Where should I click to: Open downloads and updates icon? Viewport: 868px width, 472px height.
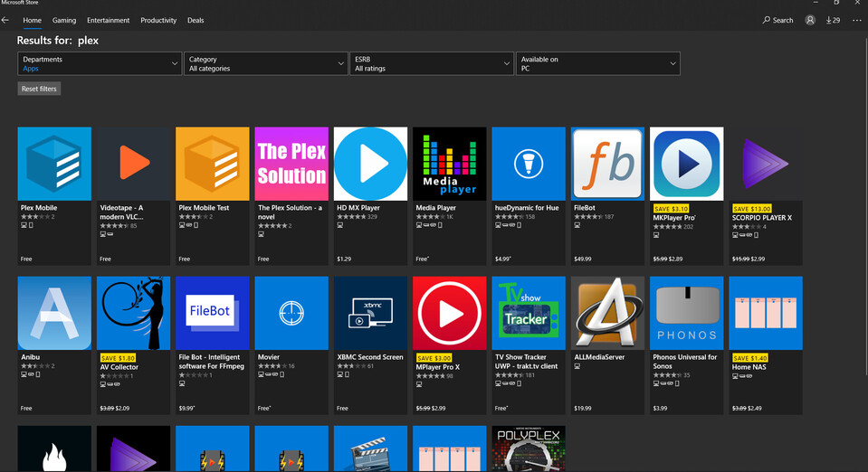(833, 20)
